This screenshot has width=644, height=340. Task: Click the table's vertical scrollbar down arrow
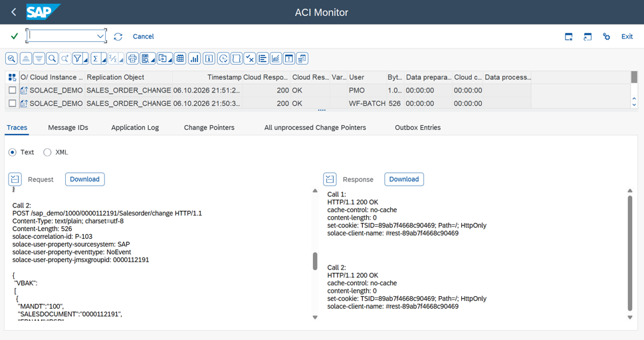(x=634, y=105)
